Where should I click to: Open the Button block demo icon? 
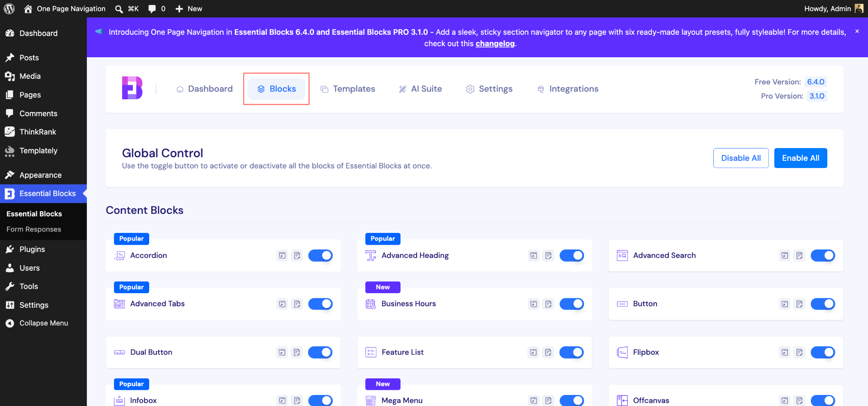tap(785, 304)
